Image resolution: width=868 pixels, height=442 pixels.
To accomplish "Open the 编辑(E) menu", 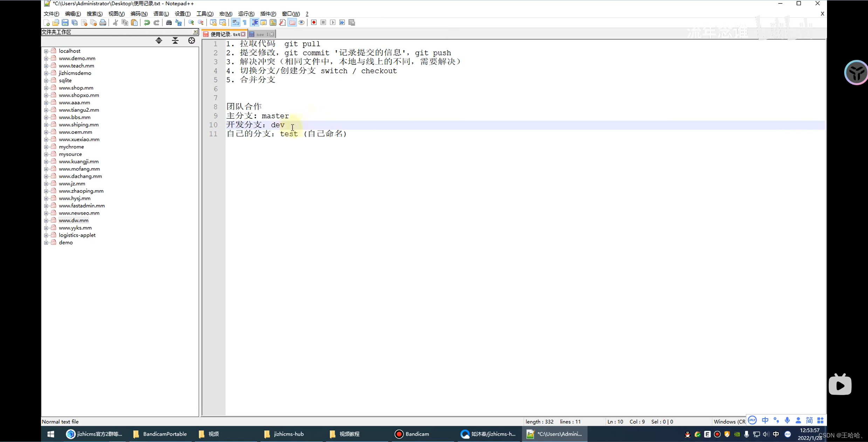I will click(x=73, y=14).
